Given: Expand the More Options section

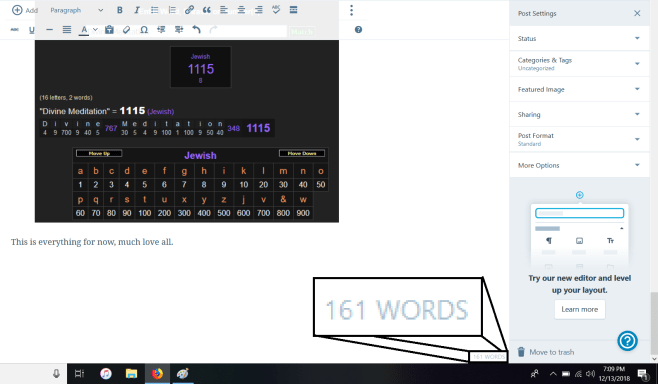Looking at the screenshot, I should click(580, 165).
